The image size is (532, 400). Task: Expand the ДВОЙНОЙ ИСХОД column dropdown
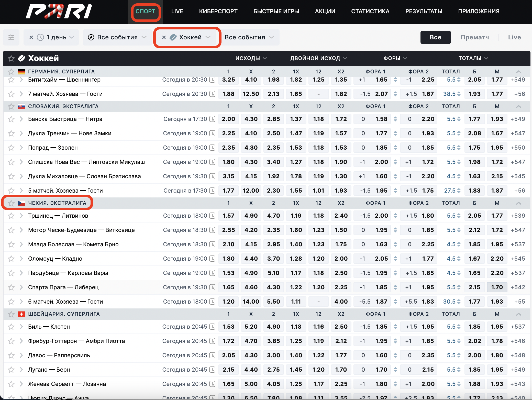pos(318,58)
